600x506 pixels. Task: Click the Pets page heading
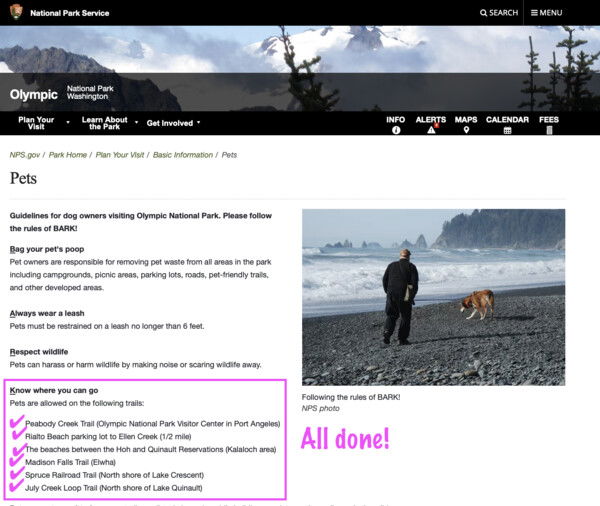(x=23, y=178)
